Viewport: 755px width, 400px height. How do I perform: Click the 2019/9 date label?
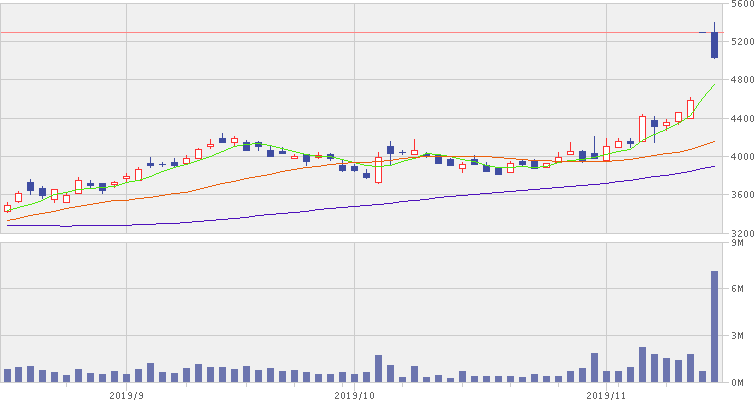[126, 393]
